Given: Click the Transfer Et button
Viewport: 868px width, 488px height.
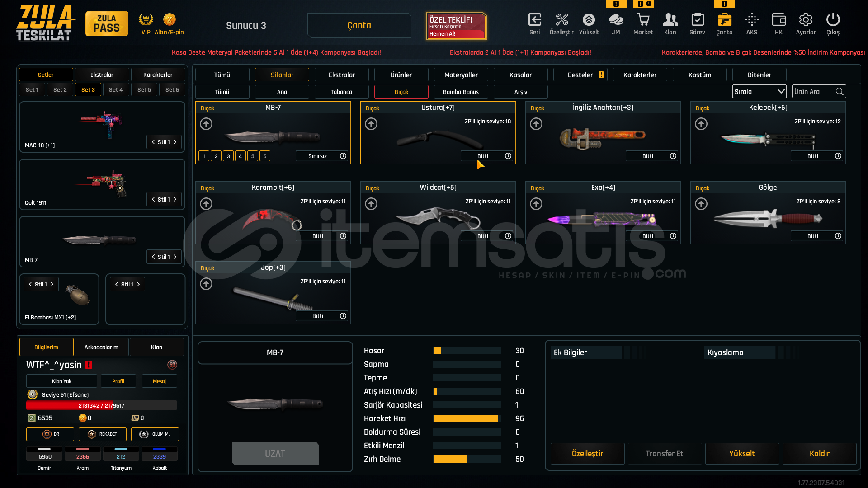Looking at the screenshot, I should pyautogui.click(x=665, y=454).
